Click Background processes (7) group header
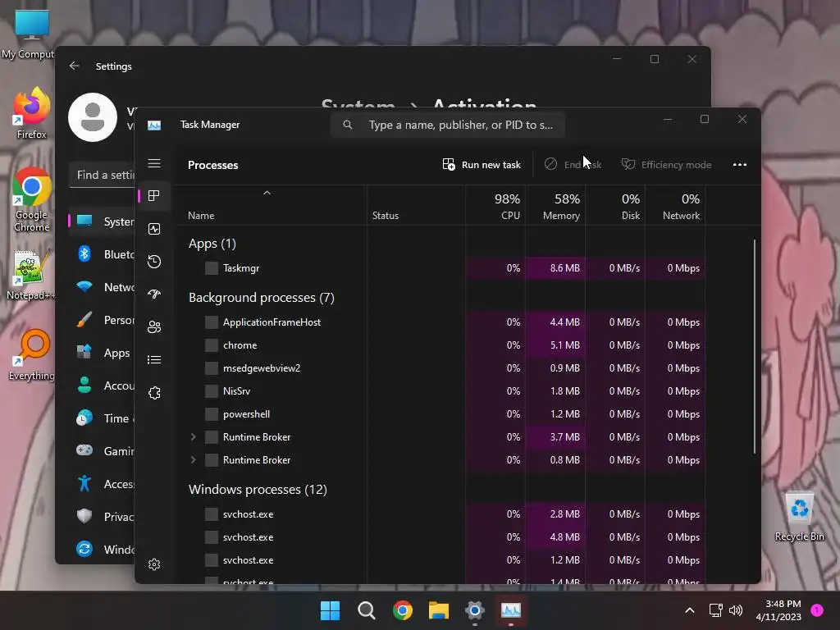 pos(262,298)
